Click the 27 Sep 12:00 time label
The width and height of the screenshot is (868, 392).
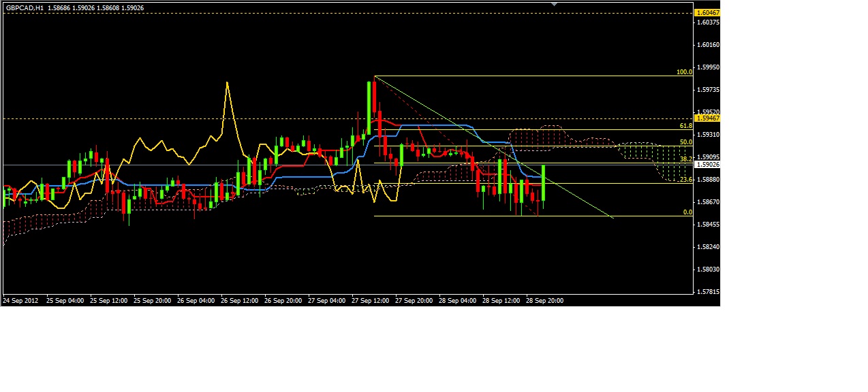tap(371, 300)
